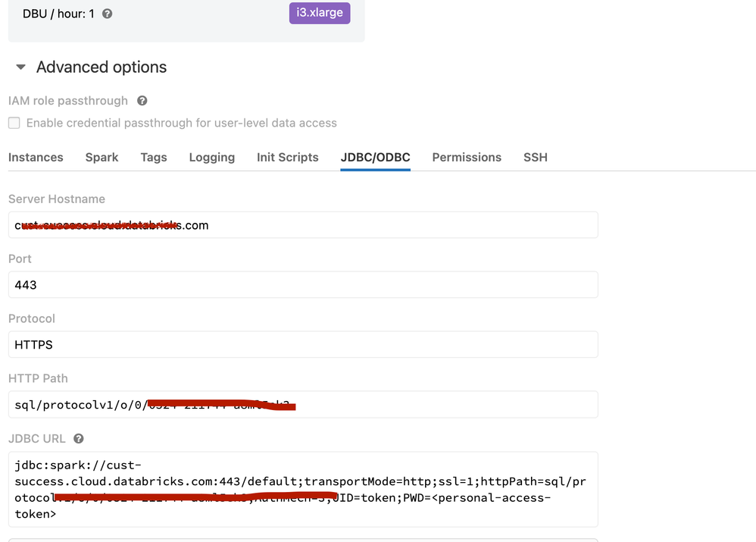Select the Tags tab
The width and height of the screenshot is (756, 542).
pos(154,158)
